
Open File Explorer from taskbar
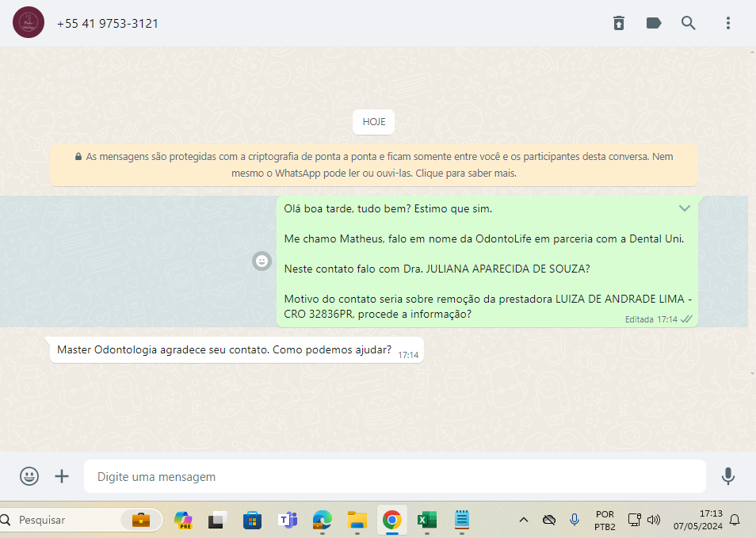pos(357,520)
